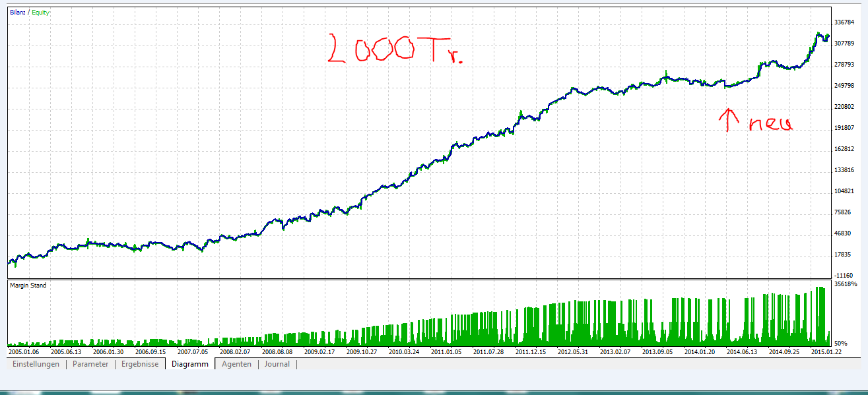
Task: Click the Equity legend label
Action: point(39,11)
